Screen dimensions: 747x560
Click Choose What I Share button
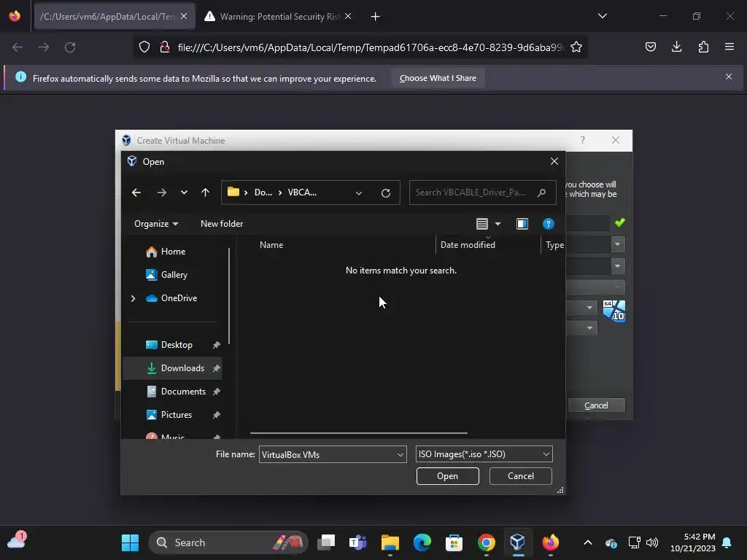tap(438, 78)
